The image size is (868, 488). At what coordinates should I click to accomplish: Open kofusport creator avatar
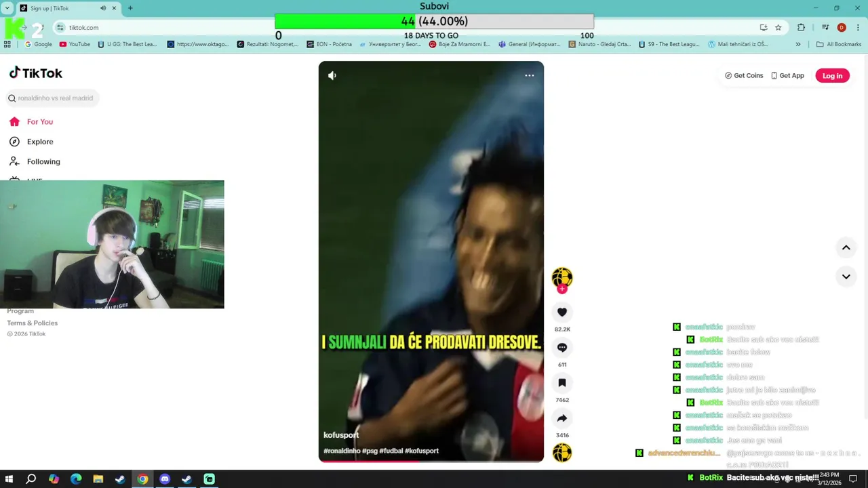(x=561, y=277)
